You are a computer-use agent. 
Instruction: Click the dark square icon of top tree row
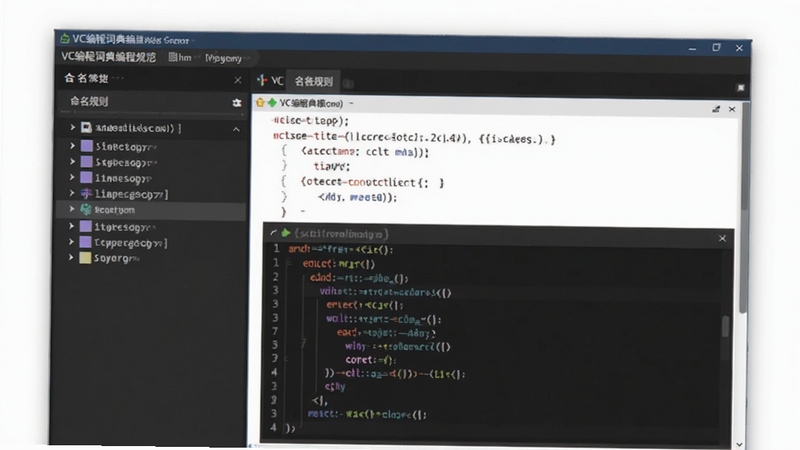(86, 128)
